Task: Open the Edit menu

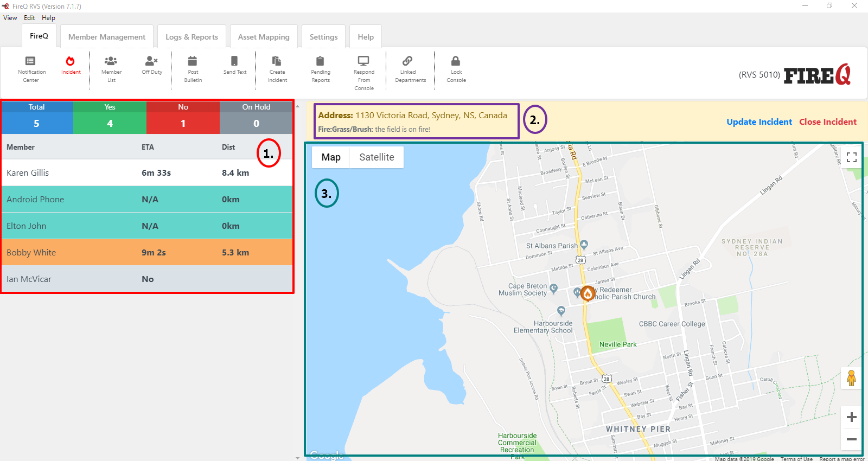Action: coord(29,18)
